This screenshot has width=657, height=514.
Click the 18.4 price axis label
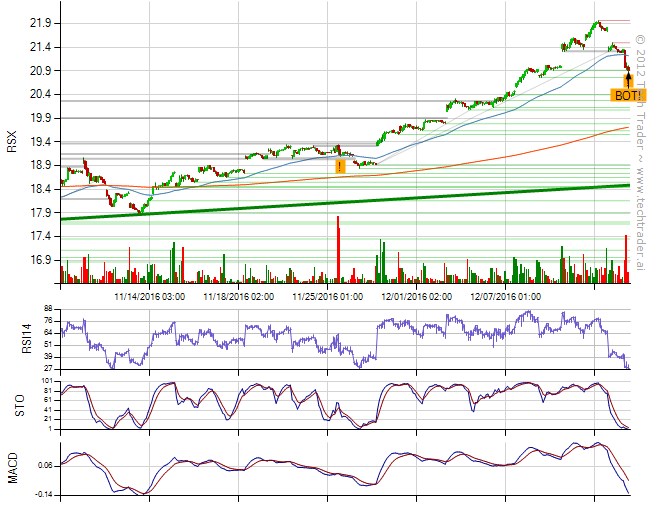[43, 189]
